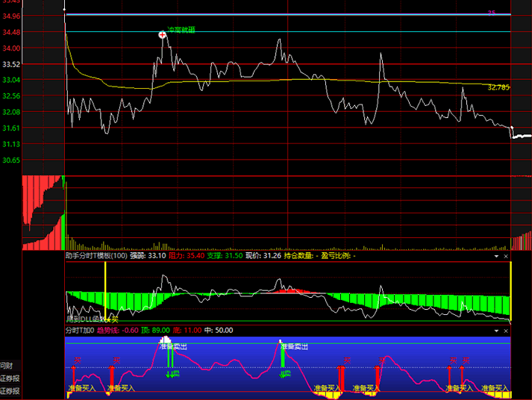The image size is (532, 400).
Task: Click the rightmost 准备买入 label
Action: 495,388
